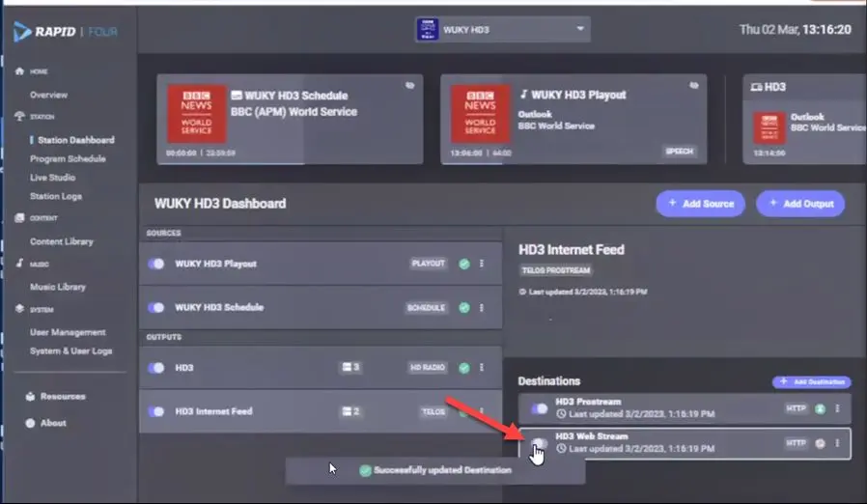Click the Music note icon in sidebar

pos(20,263)
